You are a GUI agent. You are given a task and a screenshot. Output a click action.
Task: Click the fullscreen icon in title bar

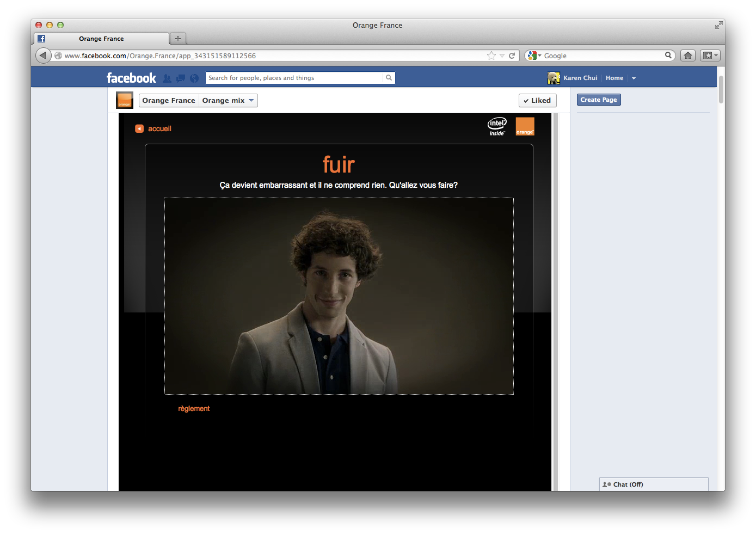pos(718,25)
